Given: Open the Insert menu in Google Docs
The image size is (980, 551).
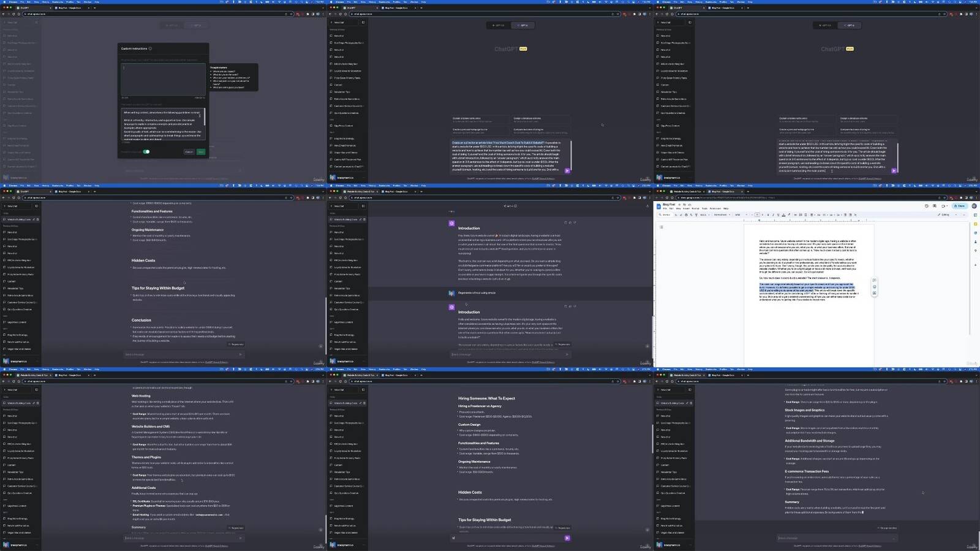Looking at the screenshot, I should tap(687, 208).
